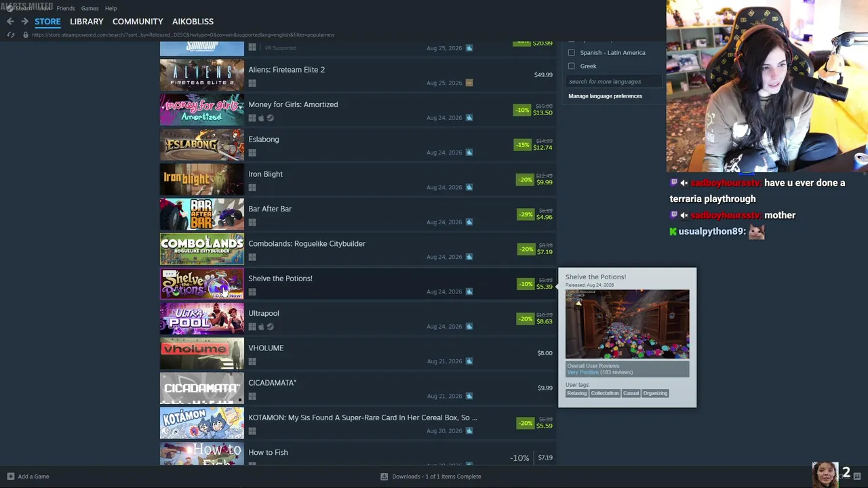Image resolution: width=868 pixels, height=488 pixels.
Task: Click review thumbs-up icon in Ultrapool row
Action: 469,327
